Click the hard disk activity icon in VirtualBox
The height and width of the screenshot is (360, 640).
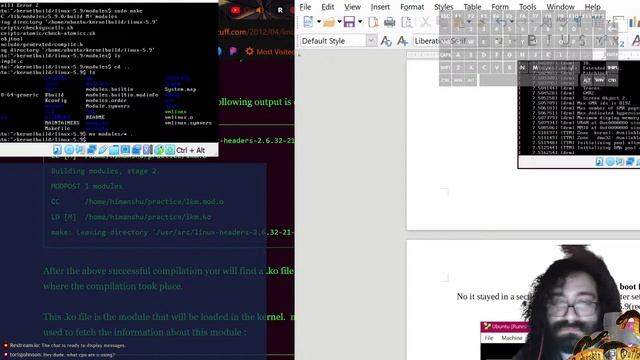pos(58,150)
